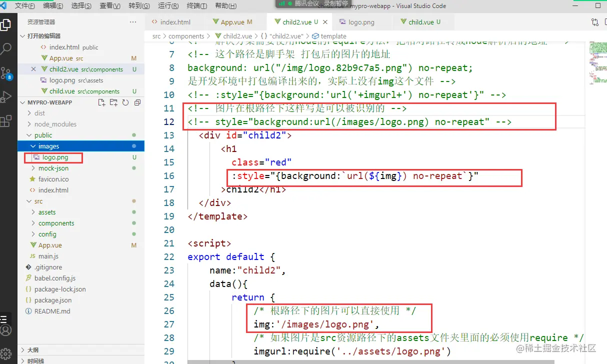Open the Run menu 运行(R)
Screen dimensions: 607x364
click(x=168, y=6)
